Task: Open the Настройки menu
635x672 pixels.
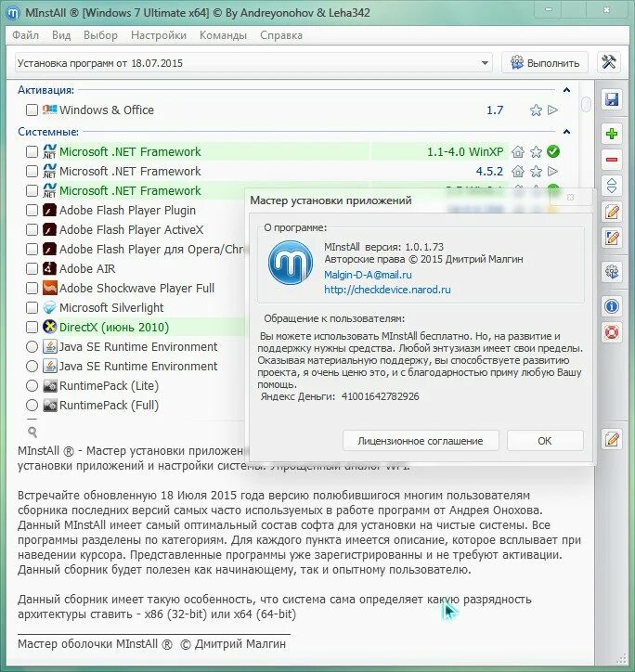Action: point(159,35)
